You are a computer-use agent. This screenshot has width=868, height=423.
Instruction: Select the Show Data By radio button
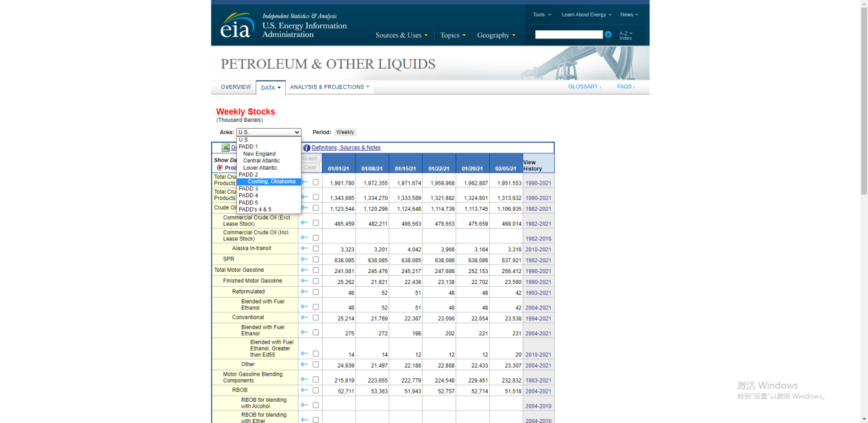[x=220, y=168]
